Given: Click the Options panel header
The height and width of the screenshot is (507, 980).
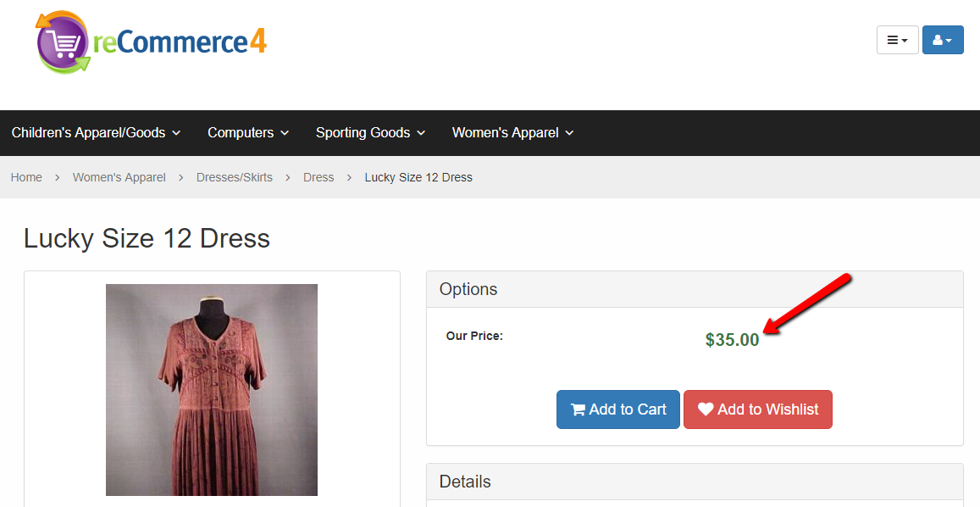Looking at the screenshot, I should 695,289.
